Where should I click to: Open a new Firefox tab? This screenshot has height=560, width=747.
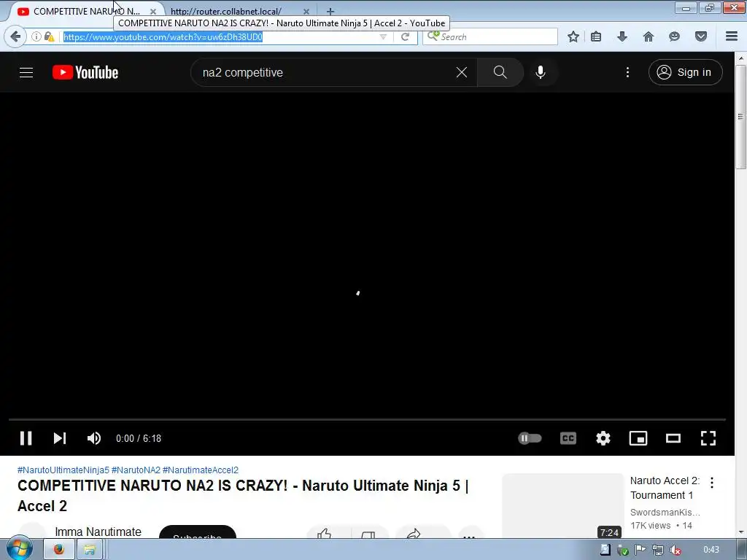coord(330,12)
